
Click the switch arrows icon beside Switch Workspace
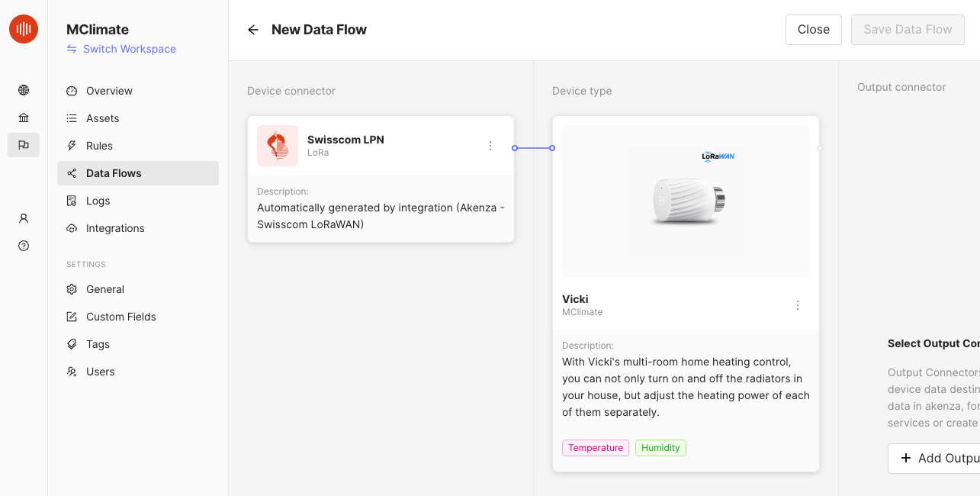[72, 49]
